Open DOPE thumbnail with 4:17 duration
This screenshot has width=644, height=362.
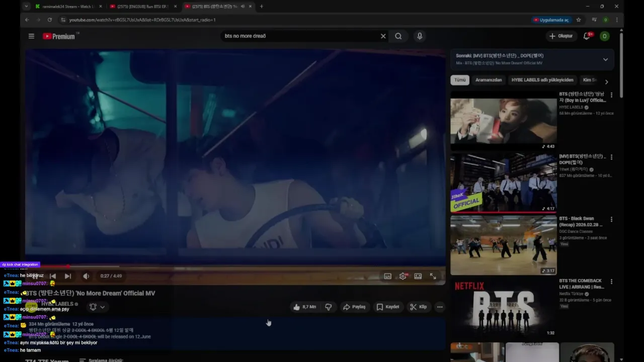504,183
